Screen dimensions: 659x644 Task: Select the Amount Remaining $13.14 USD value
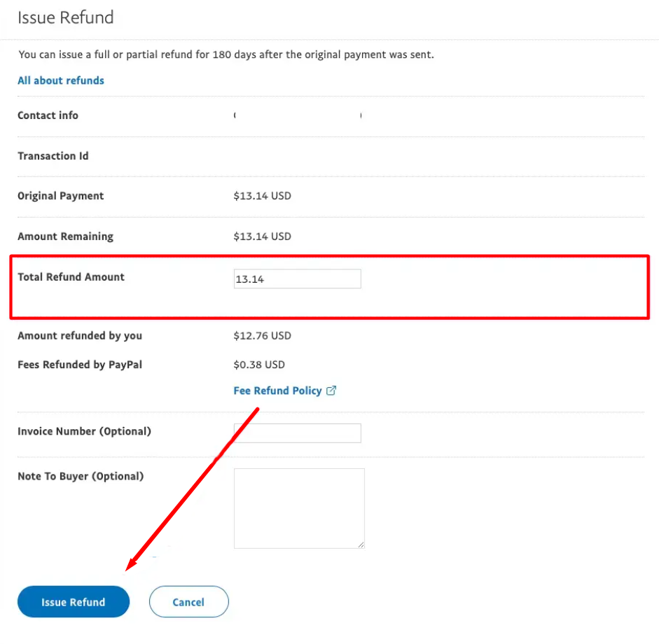pos(262,237)
